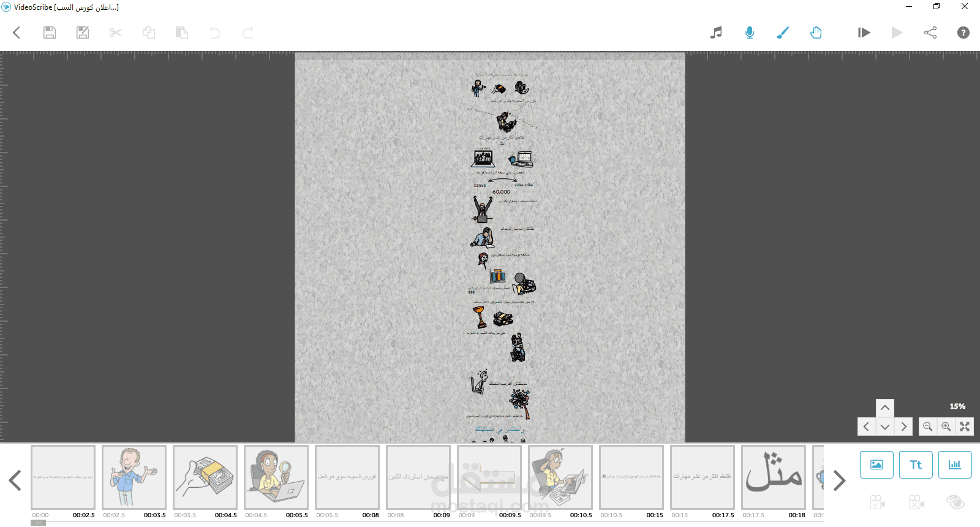Pan the canvas to the right

[903, 427]
